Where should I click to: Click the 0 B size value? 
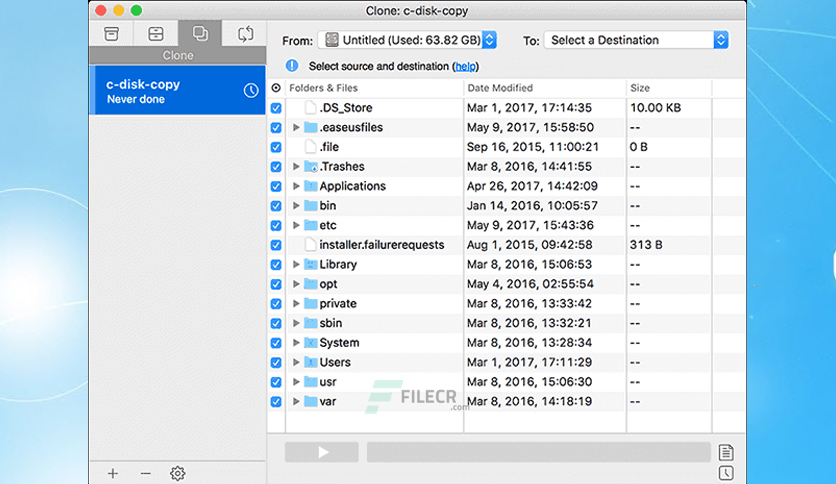pyautogui.click(x=638, y=147)
